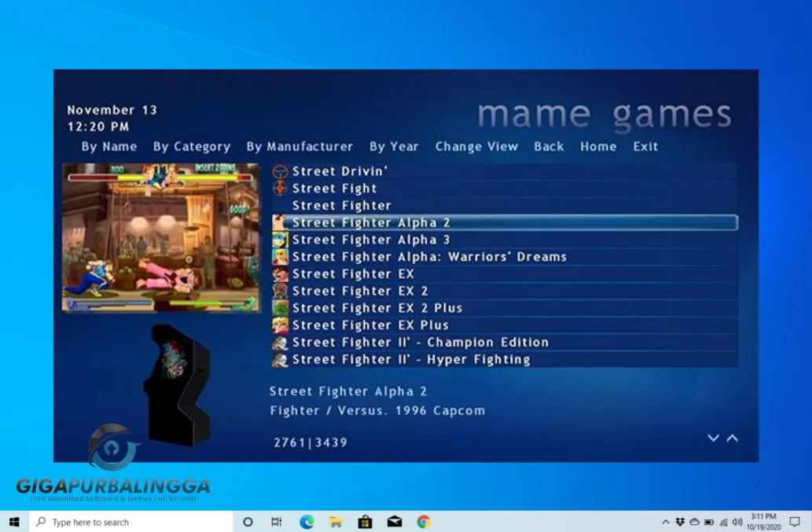
Task: Expand hidden icons in the system tray
Action: [665, 521]
